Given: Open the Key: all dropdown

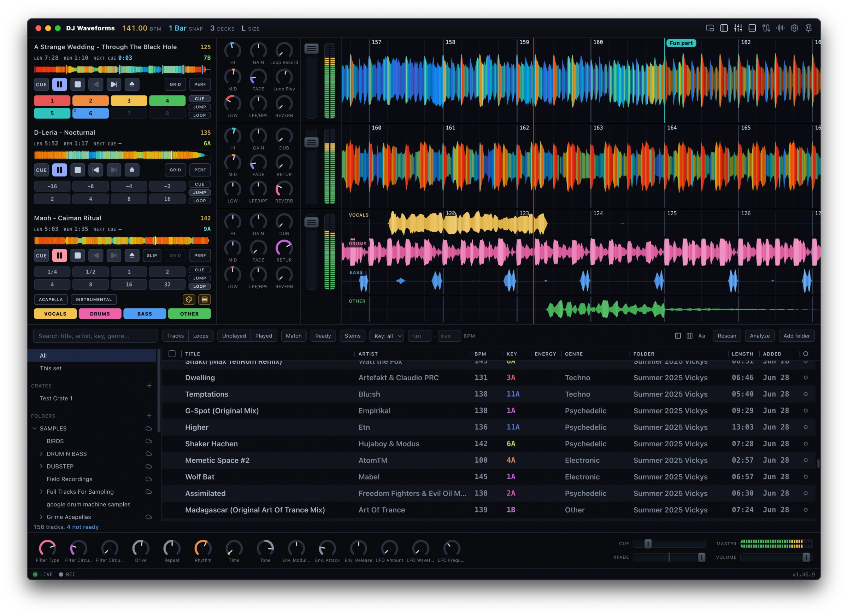Looking at the screenshot, I should click(386, 336).
